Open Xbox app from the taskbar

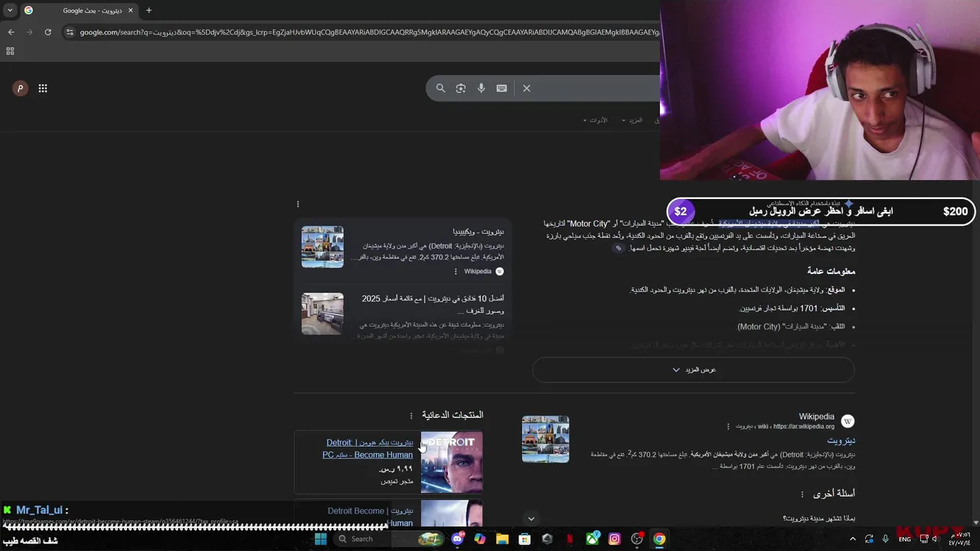point(592,539)
